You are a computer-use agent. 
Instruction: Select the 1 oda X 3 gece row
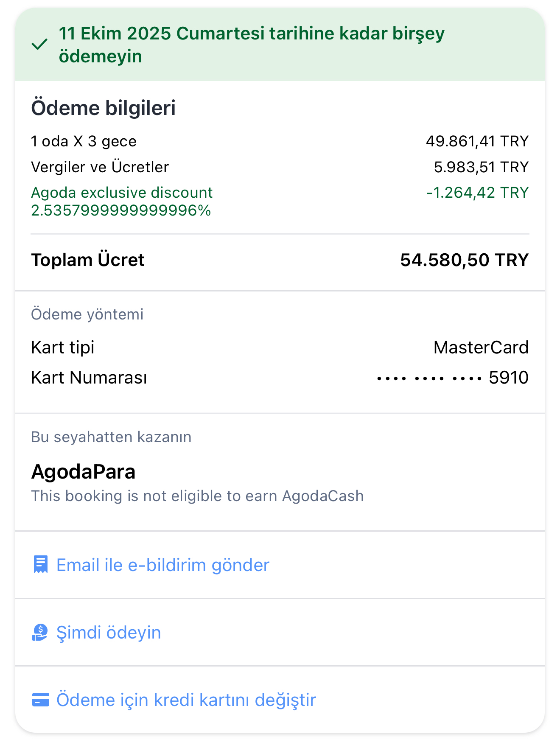pyautogui.click(x=280, y=141)
